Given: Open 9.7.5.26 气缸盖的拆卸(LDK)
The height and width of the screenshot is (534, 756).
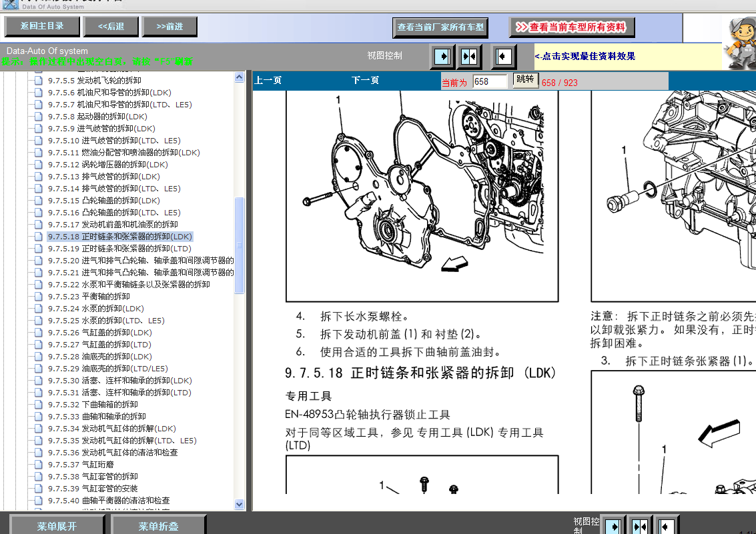Looking at the screenshot, I should (100, 333).
